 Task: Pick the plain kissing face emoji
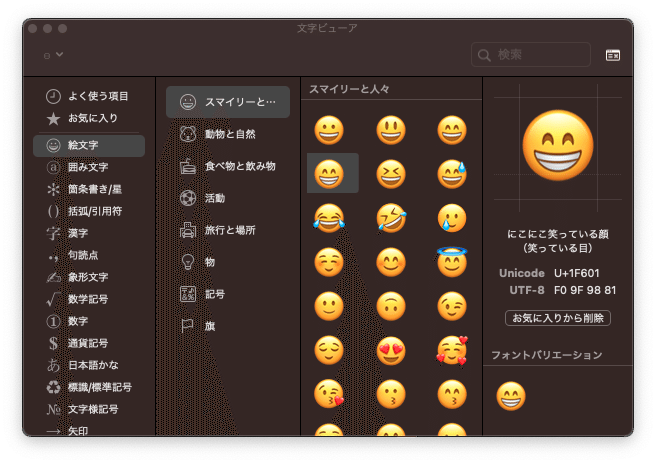(391, 394)
